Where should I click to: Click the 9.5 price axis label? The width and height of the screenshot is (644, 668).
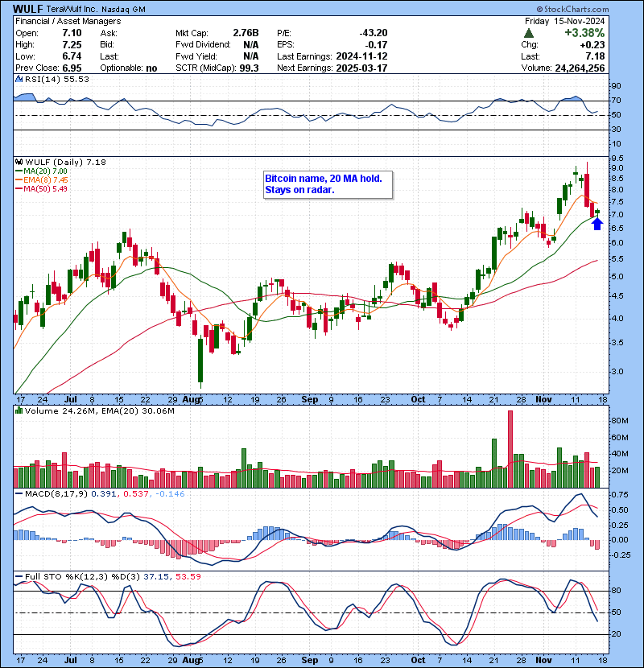[617, 159]
